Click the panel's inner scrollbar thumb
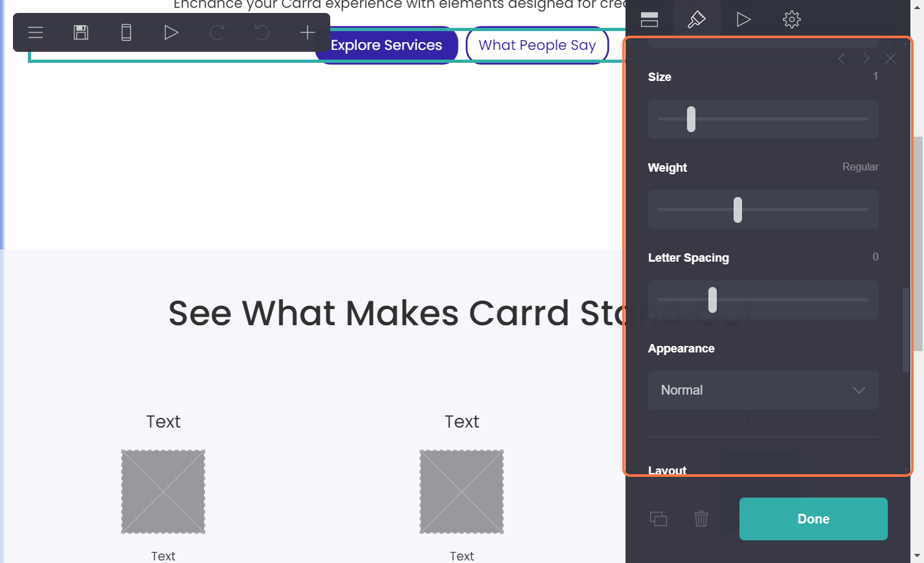The width and height of the screenshot is (924, 563). click(x=905, y=330)
